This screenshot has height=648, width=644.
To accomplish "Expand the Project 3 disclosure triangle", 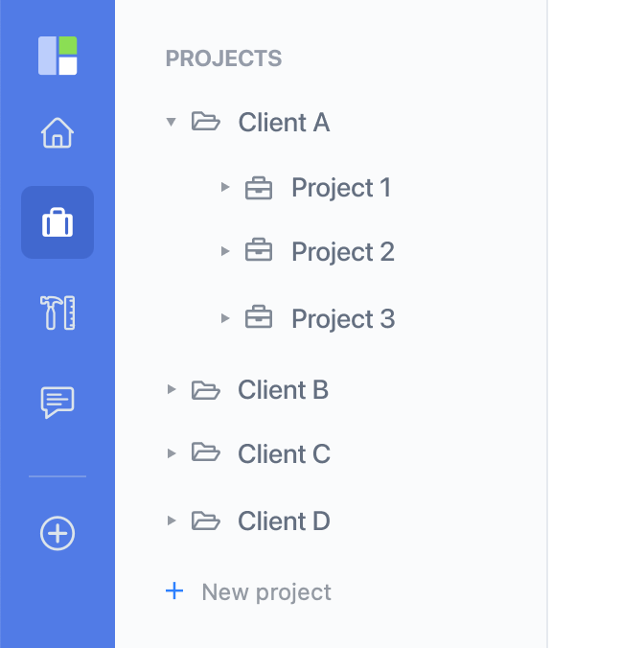I will [225, 318].
